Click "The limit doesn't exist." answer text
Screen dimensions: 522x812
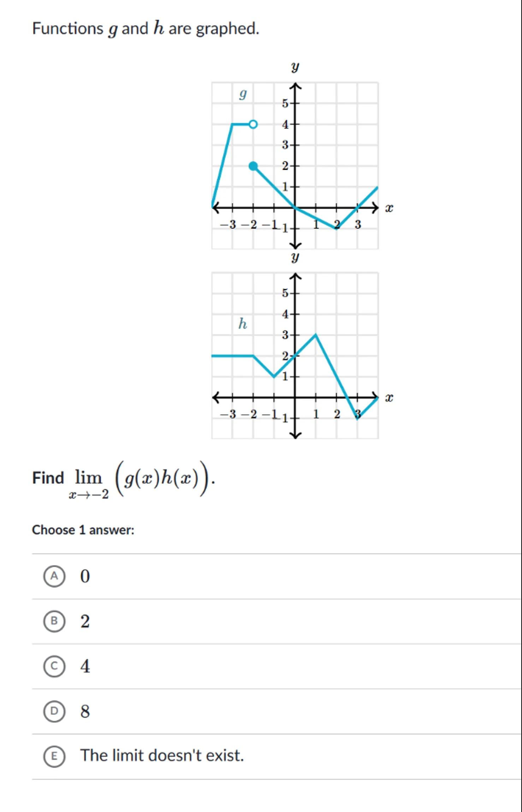click(162, 756)
